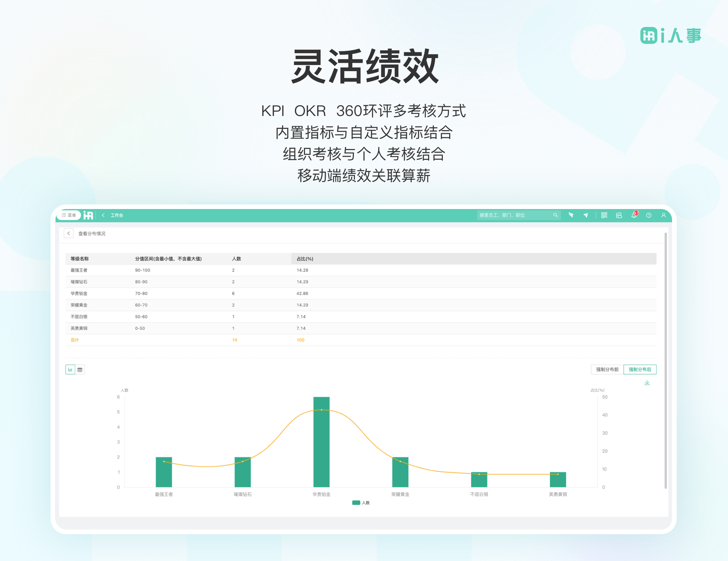
Task: Open the QR code icon
Action: coord(604,215)
